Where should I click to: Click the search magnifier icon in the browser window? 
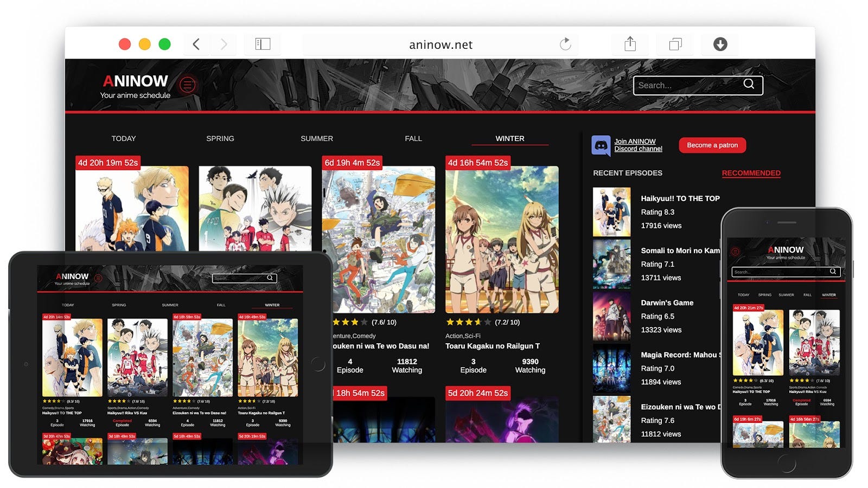point(749,84)
